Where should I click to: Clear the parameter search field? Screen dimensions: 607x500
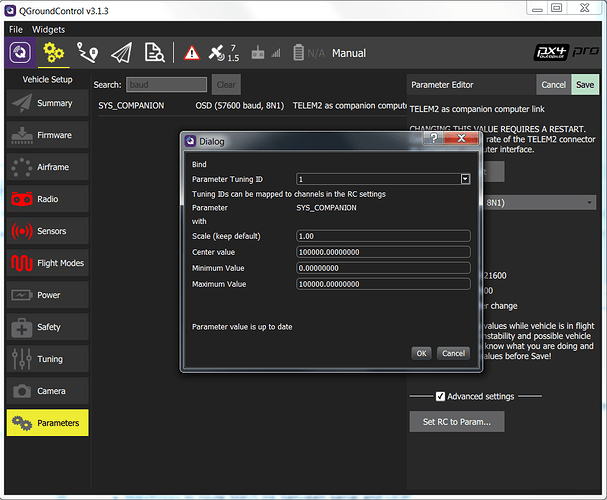click(x=227, y=85)
